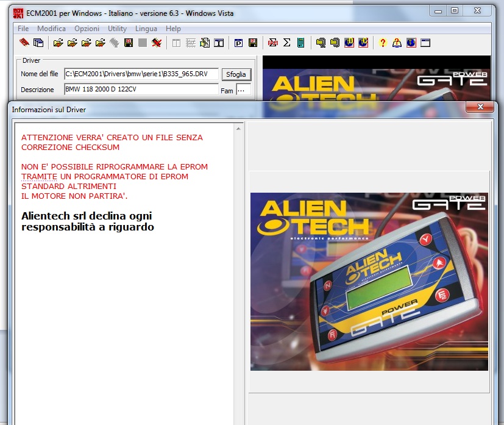Click the red EPROM chip toolbar icon
504x425 pixels.
[24, 43]
